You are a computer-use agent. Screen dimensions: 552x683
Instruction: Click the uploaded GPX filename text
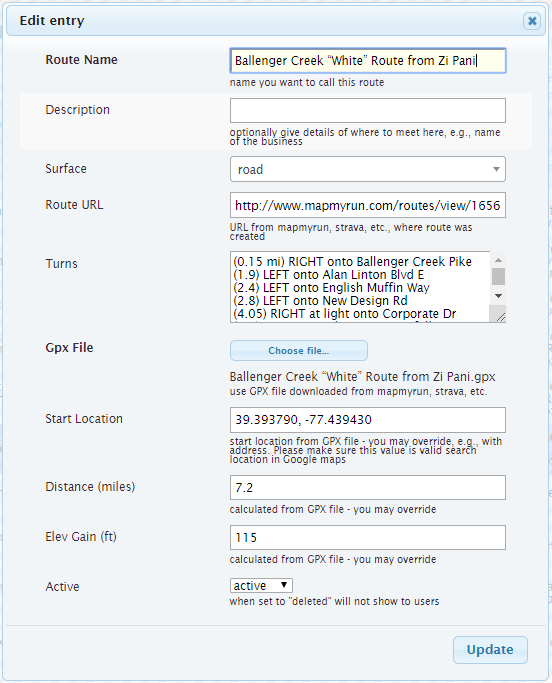point(362,376)
